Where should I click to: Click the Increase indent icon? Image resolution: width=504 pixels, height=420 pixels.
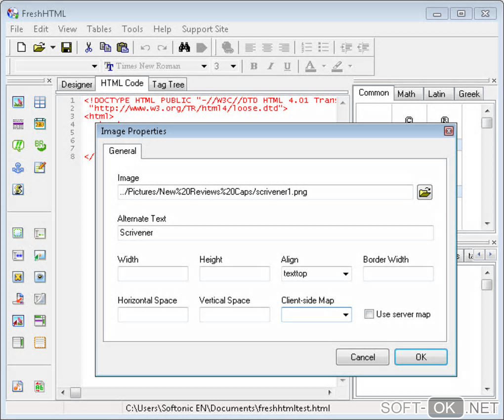tap(346, 47)
